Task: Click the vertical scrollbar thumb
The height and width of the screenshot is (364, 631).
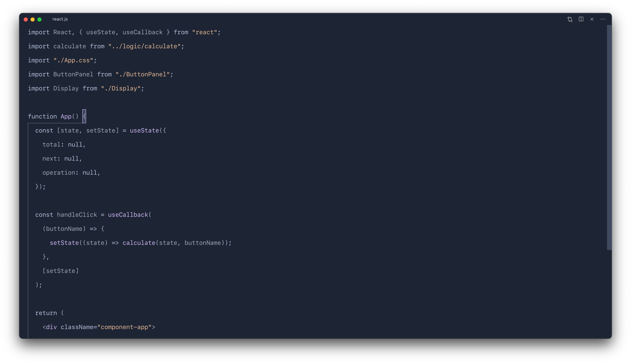Action: 609,137
